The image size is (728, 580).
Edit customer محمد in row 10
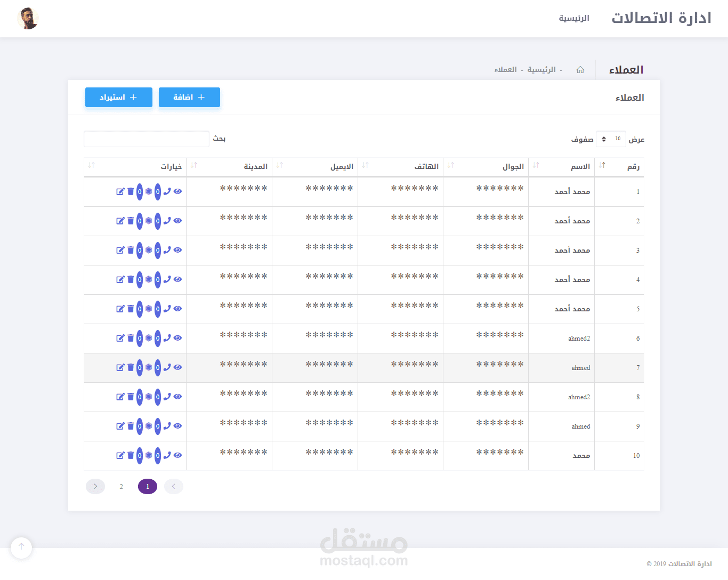(x=120, y=455)
